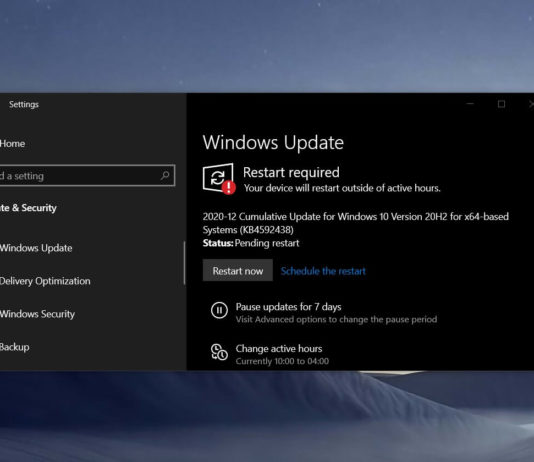Image resolution: width=534 pixels, height=462 pixels.
Task: Go to Settings Home
Action: pyautogui.click(x=13, y=144)
